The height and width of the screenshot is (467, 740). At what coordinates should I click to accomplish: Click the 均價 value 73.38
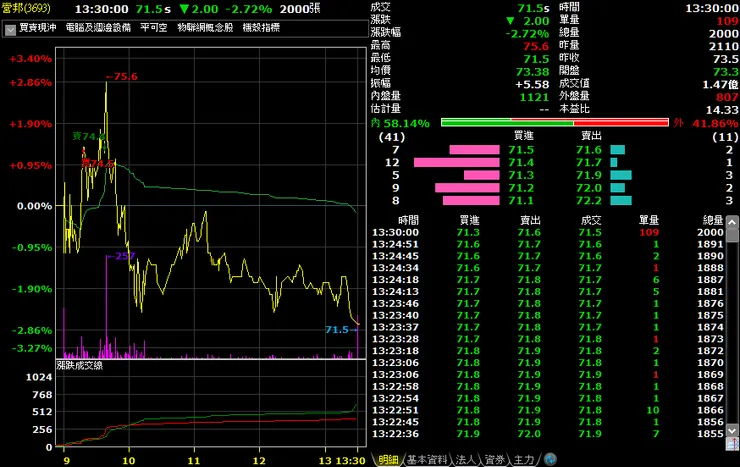click(532, 72)
